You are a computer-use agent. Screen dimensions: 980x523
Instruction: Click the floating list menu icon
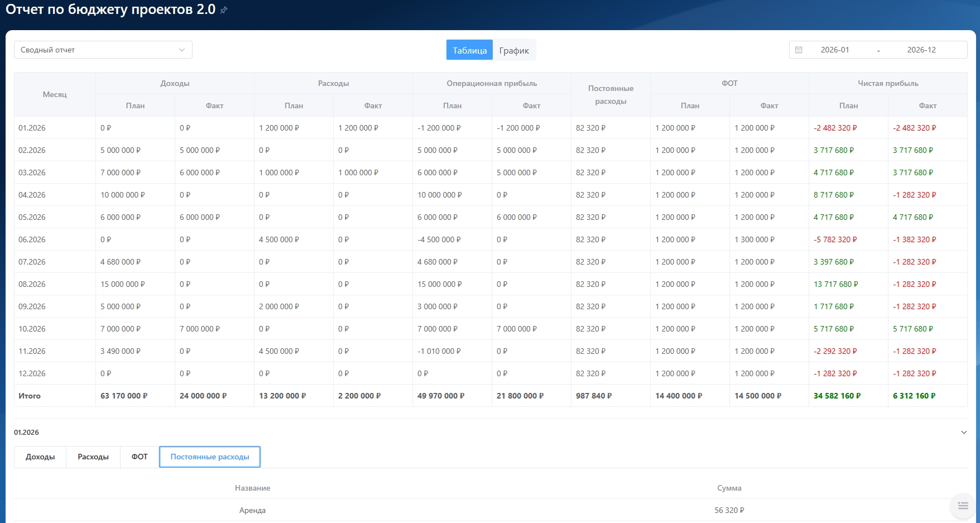pos(963,506)
